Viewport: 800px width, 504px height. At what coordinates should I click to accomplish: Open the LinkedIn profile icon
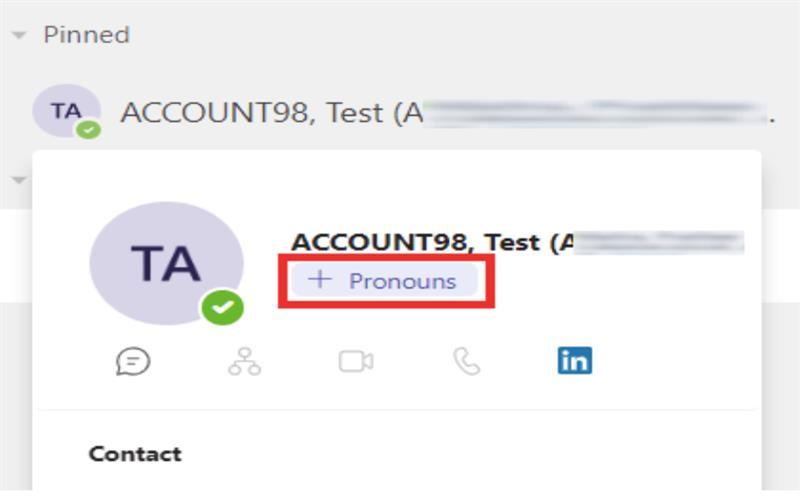(x=574, y=361)
